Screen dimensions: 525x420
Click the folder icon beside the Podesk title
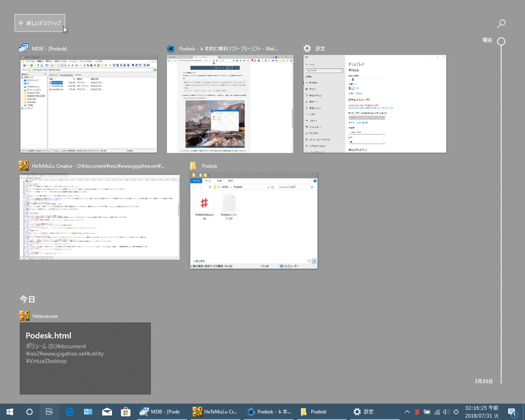click(x=193, y=166)
